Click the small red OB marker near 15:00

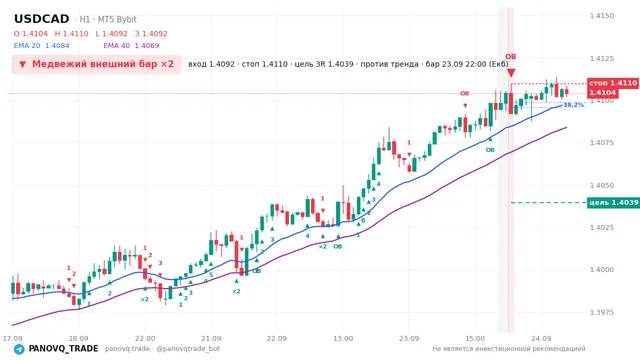(x=464, y=93)
